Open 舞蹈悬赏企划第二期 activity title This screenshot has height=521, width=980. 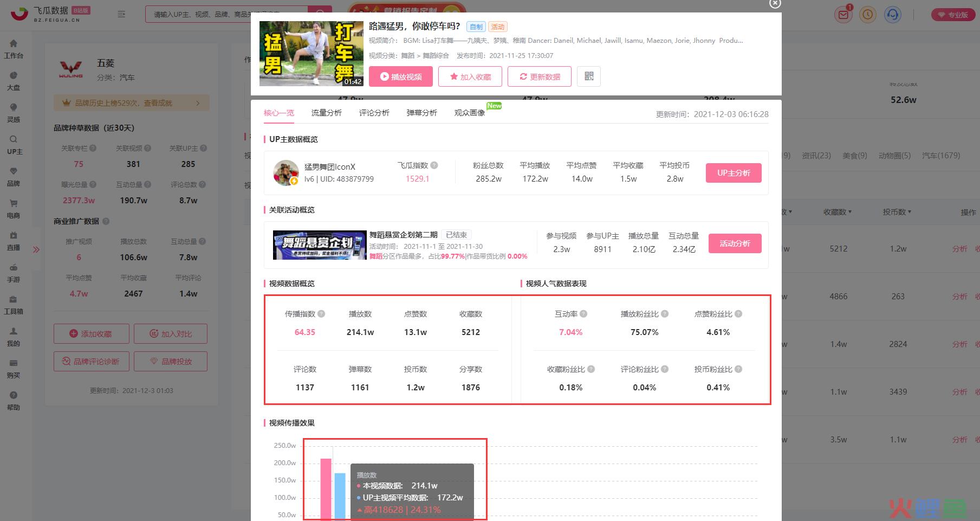(404, 235)
